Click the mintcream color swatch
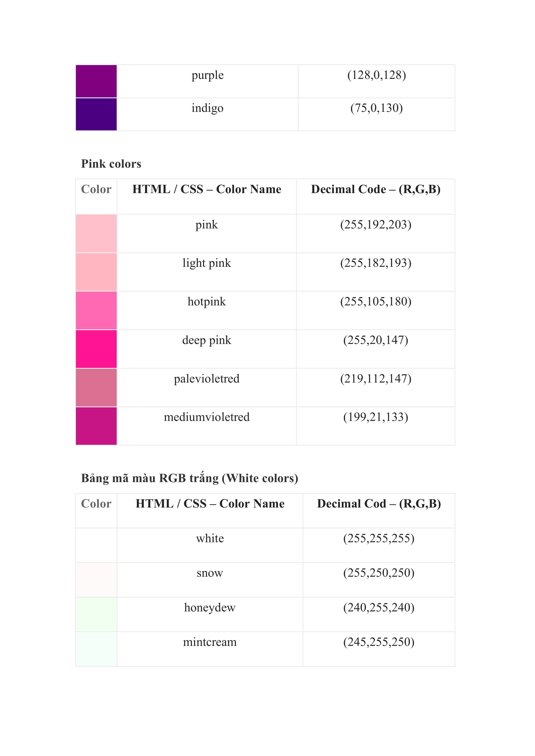The image size is (535, 756). pos(96,649)
